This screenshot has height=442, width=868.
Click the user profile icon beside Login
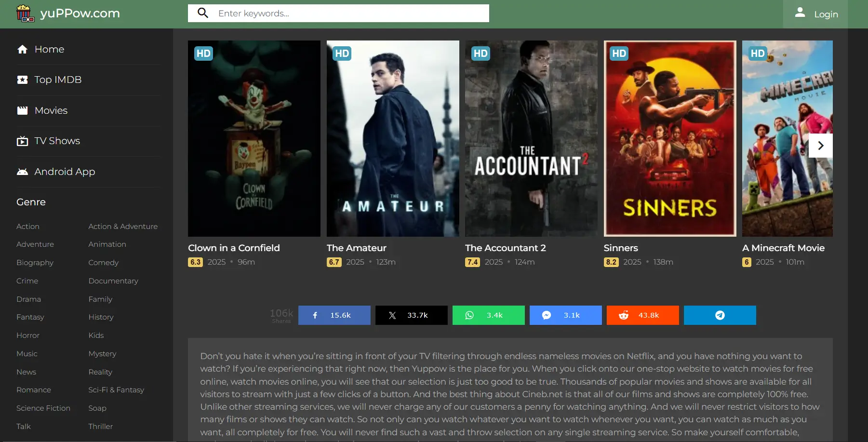(x=800, y=13)
